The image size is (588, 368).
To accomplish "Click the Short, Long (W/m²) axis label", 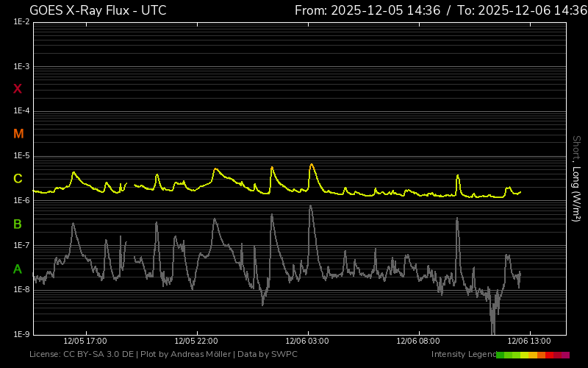I will pyautogui.click(x=576, y=178).
